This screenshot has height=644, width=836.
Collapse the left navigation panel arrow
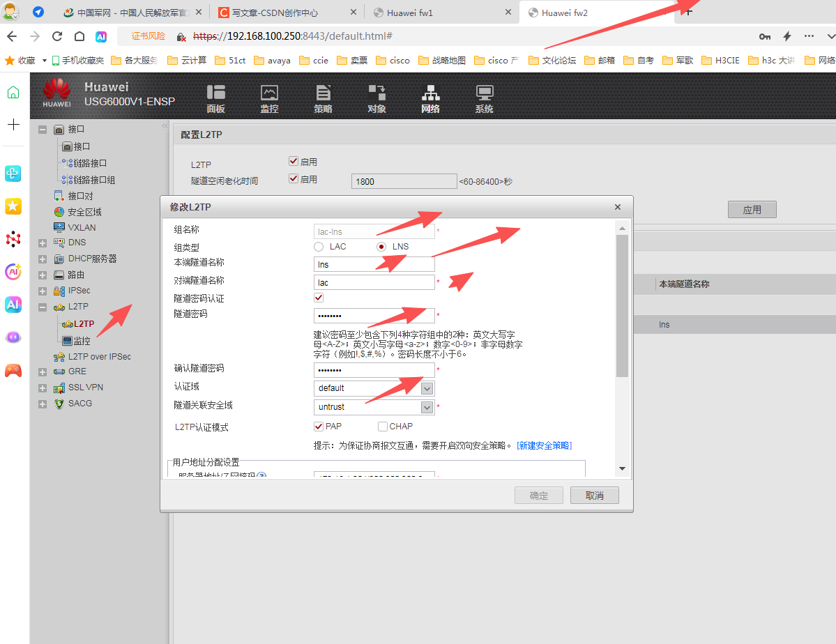coord(165,126)
